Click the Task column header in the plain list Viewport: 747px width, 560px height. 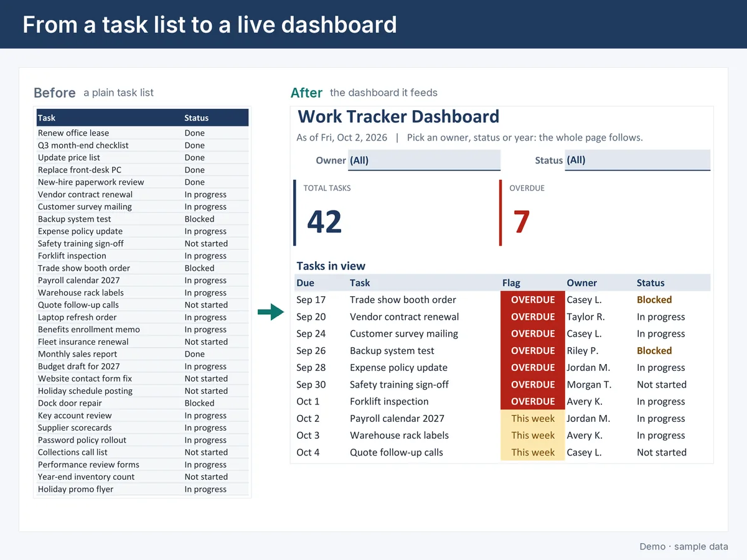(x=47, y=118)
